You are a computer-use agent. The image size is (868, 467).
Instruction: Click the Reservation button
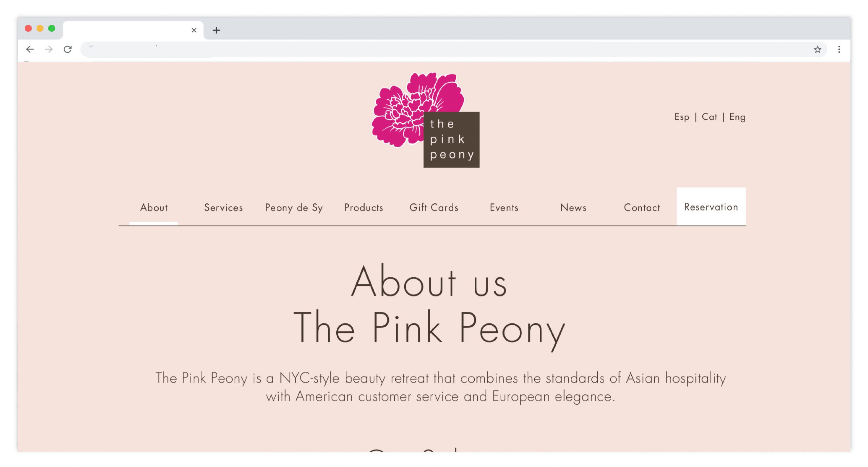[711, 207]
